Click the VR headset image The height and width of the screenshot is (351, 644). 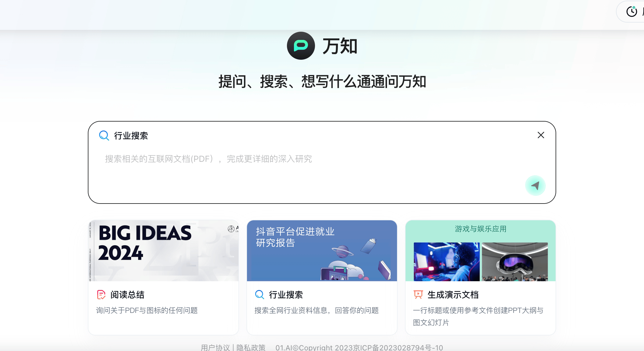515,262
